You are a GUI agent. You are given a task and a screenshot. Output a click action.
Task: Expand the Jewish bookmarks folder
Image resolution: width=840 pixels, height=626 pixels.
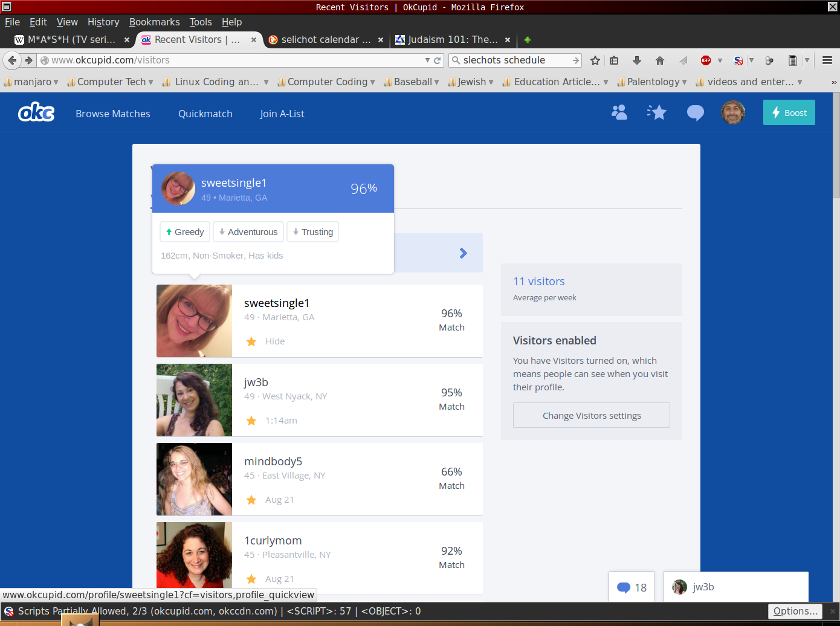(471, 82)
